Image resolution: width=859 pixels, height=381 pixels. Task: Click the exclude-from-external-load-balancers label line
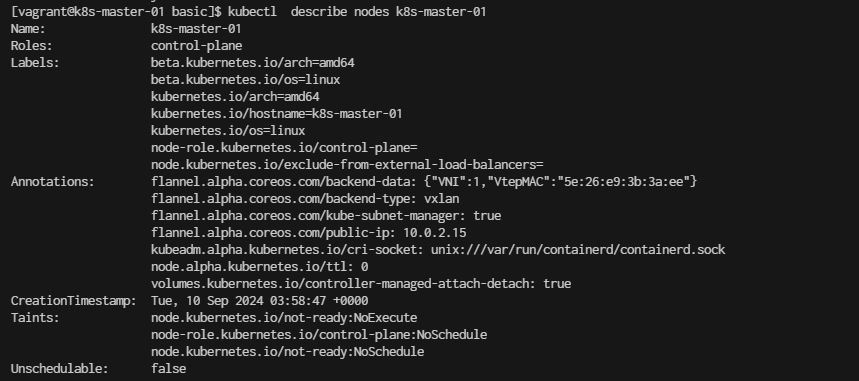click(347, 164)
